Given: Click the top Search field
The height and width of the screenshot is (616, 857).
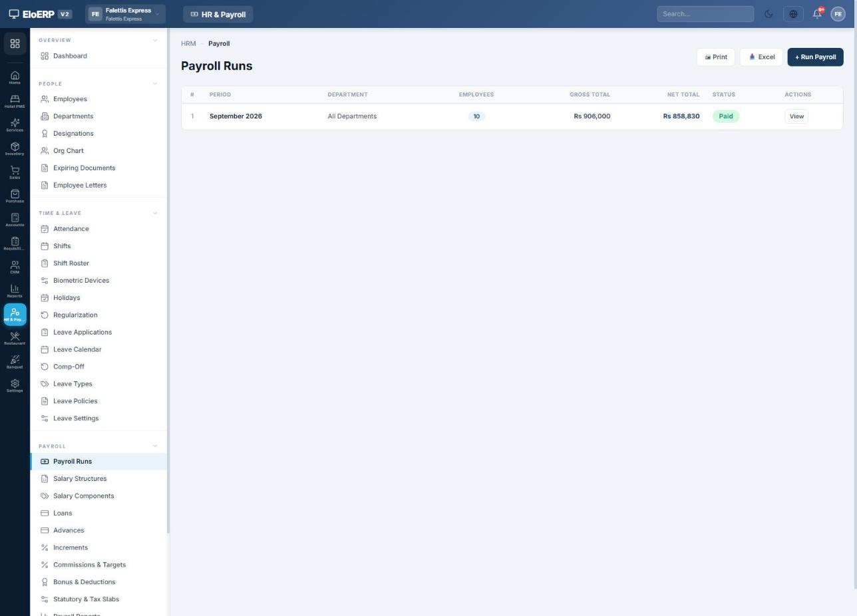Looking at the screenshot, I should tap(705, 14).
